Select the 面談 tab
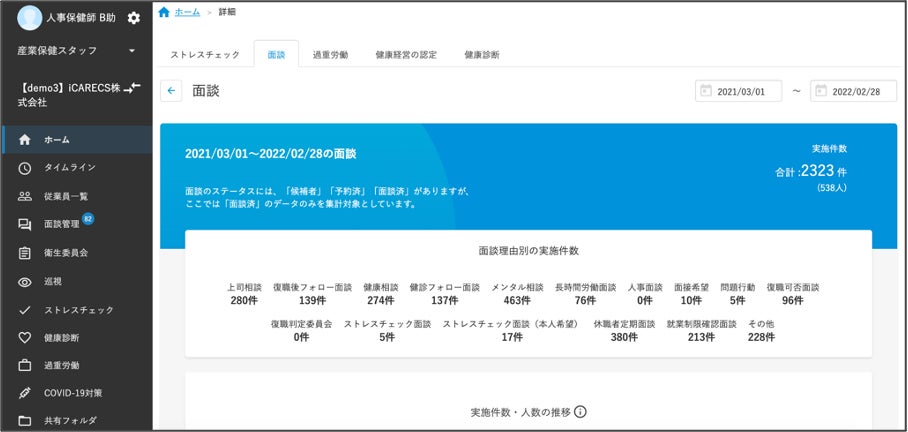Image resolution: width=908 pixels, height=432 pixels. click(x=276, y=54)
